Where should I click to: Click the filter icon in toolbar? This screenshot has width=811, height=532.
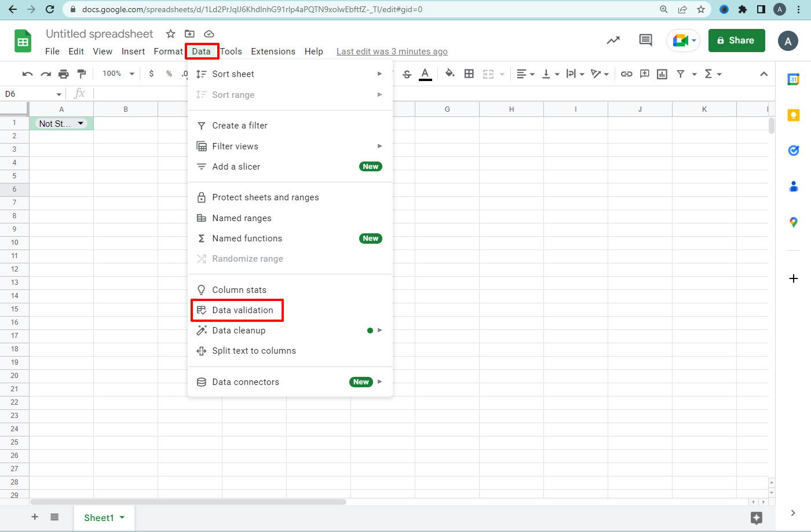tap(681, 74)
